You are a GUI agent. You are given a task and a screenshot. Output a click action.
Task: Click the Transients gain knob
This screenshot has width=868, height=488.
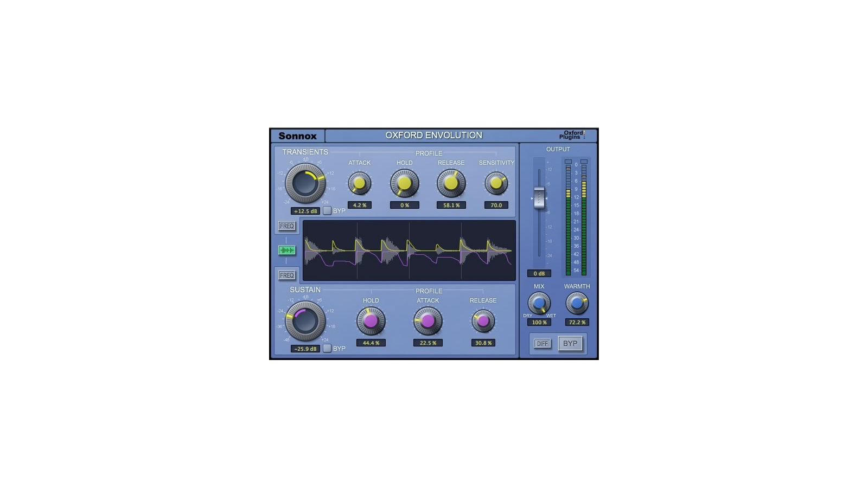tap(305, 183)
